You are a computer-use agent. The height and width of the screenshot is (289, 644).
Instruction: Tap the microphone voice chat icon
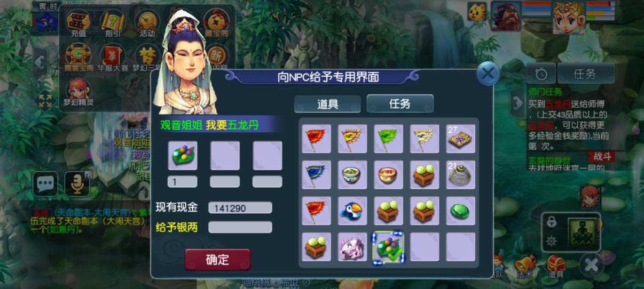tap(77, 184)
